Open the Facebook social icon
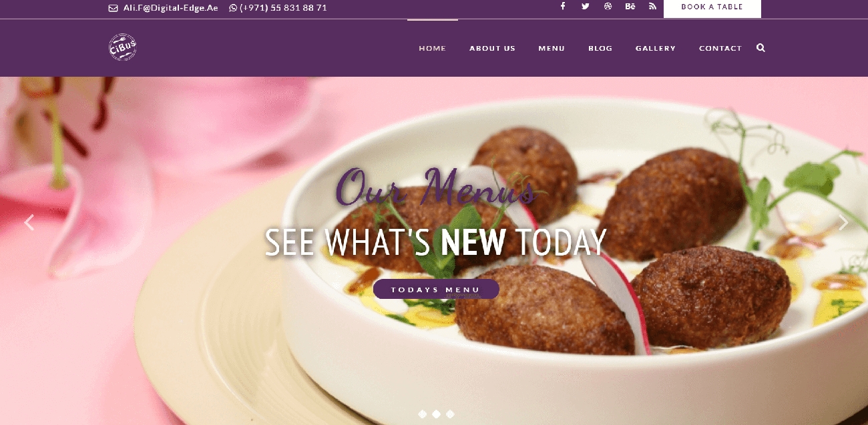Screen dimensions: 868x425 click(563, 6)
